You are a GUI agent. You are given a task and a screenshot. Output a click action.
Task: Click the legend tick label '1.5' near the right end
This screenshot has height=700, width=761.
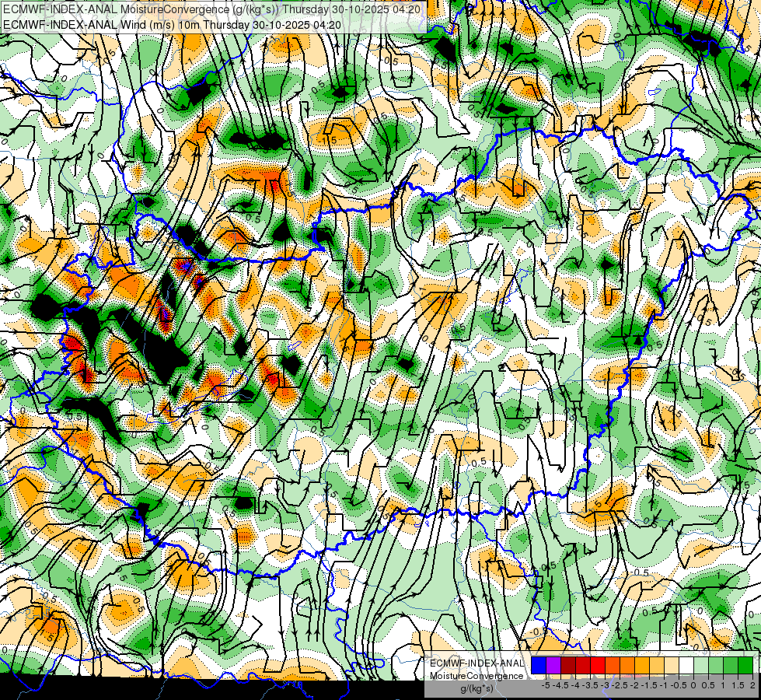pos(738,685)
